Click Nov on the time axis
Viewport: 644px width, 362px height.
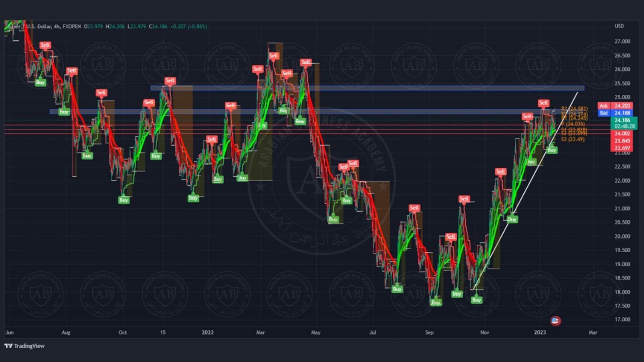click(x=485, y=333)
